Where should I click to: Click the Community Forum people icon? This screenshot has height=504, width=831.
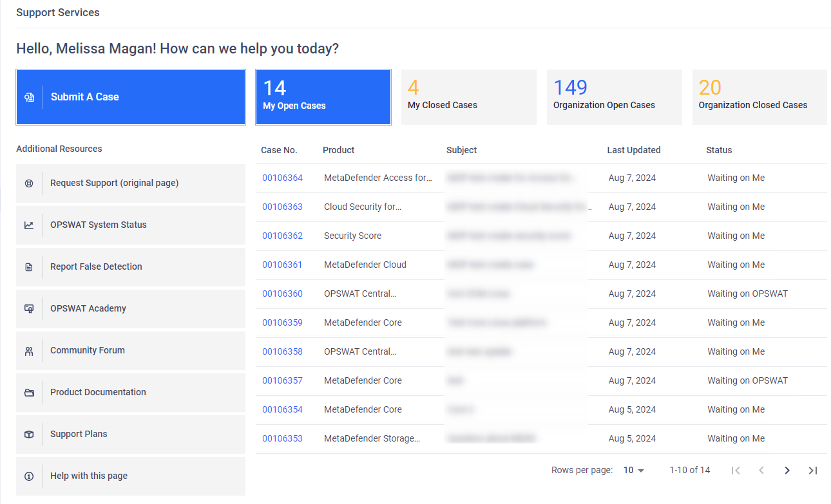29,351
